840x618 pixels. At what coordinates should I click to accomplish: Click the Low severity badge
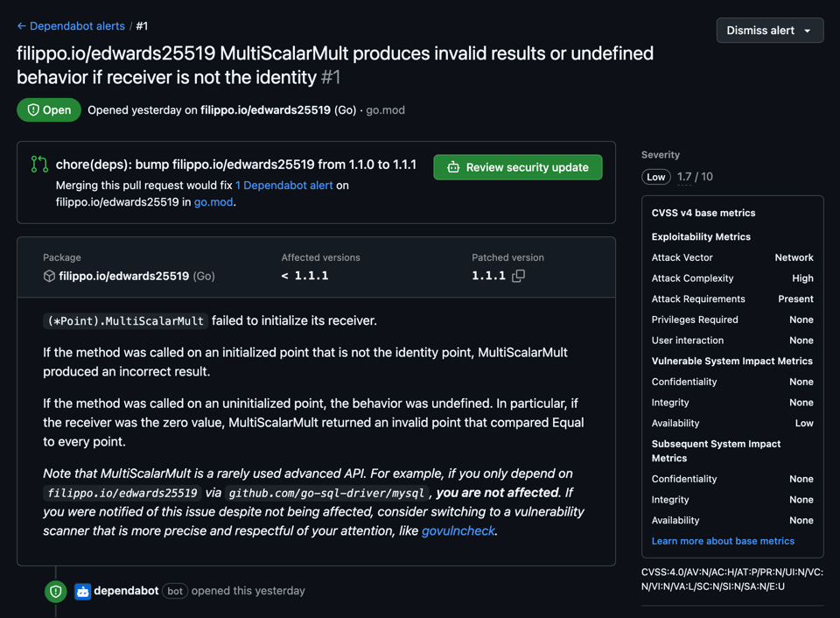pos(656,177)
